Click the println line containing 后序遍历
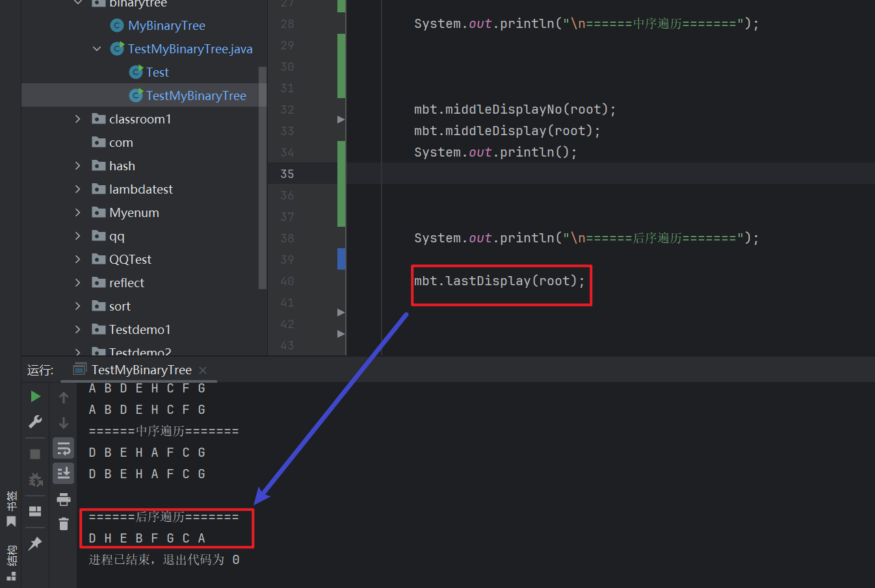 click(x=586, y=238)
